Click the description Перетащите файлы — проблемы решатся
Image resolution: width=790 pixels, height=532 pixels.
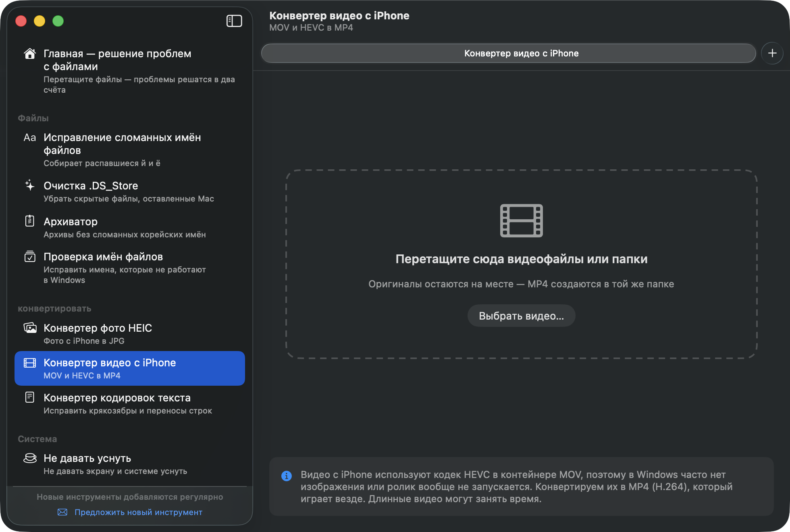(x=139, y=85)
